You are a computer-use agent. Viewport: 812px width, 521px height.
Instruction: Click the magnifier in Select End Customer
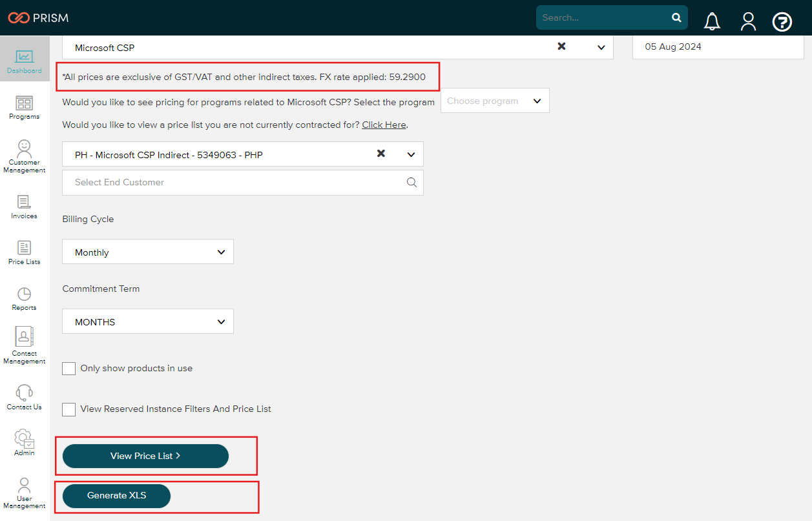(x=411, y=182)
